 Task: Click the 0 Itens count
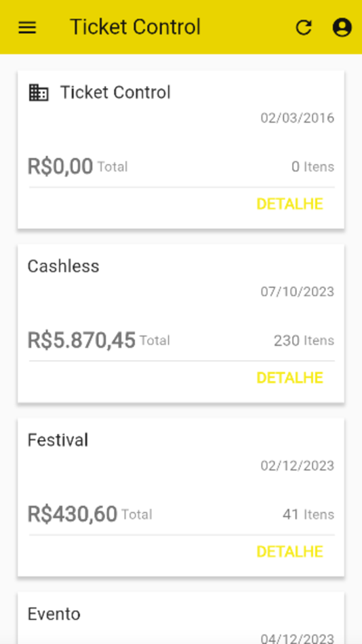pos(313,167)
